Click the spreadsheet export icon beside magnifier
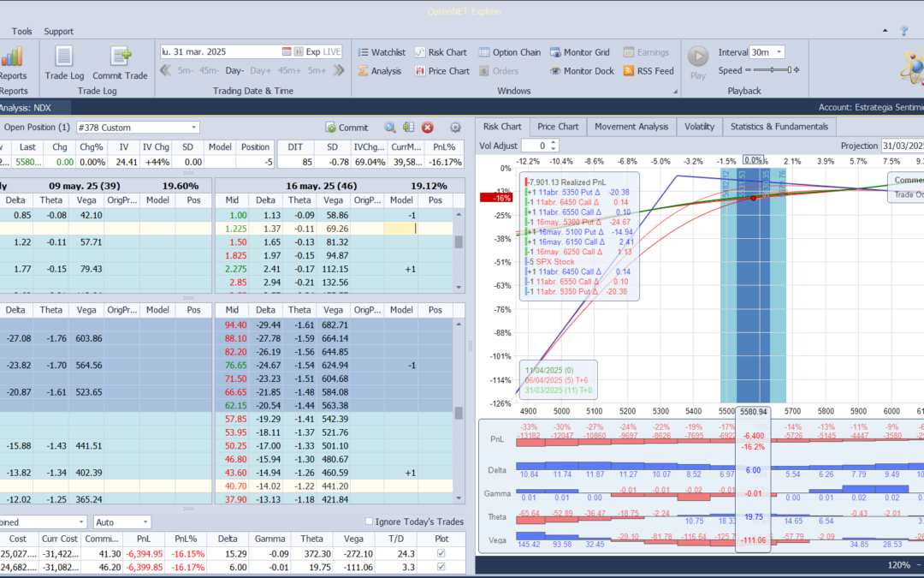The height and width of the screenshot is (578, 924). pos(408,128)
